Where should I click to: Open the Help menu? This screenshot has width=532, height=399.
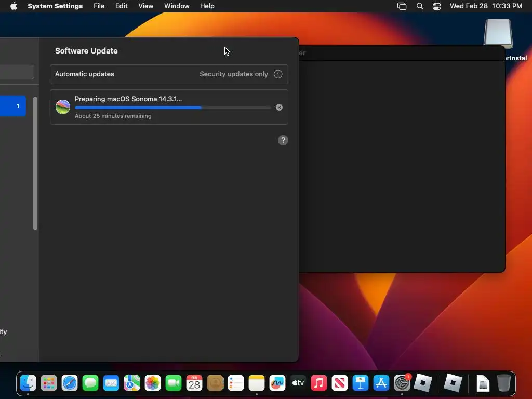207,6
